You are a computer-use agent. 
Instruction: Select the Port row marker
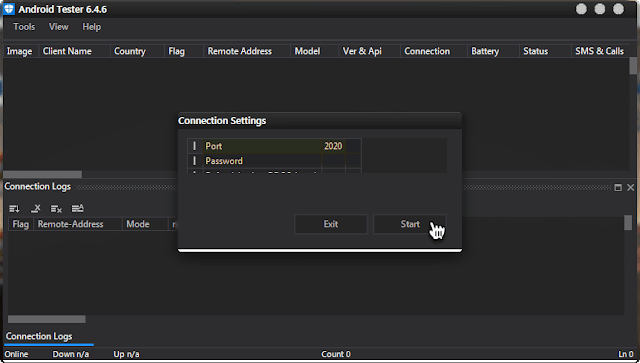[195, 146]
